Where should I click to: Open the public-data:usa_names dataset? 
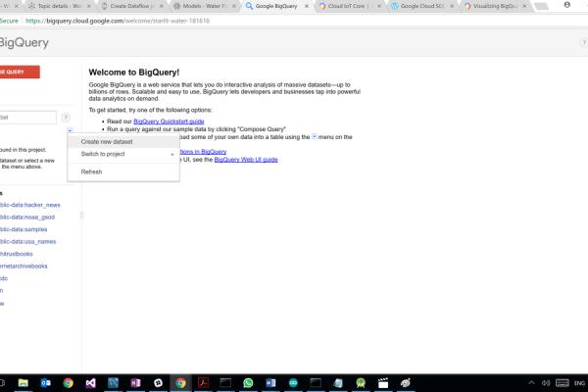point(28,242)
